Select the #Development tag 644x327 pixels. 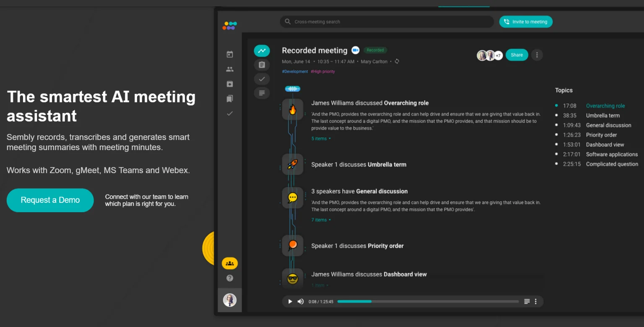(x=295, y=72)
